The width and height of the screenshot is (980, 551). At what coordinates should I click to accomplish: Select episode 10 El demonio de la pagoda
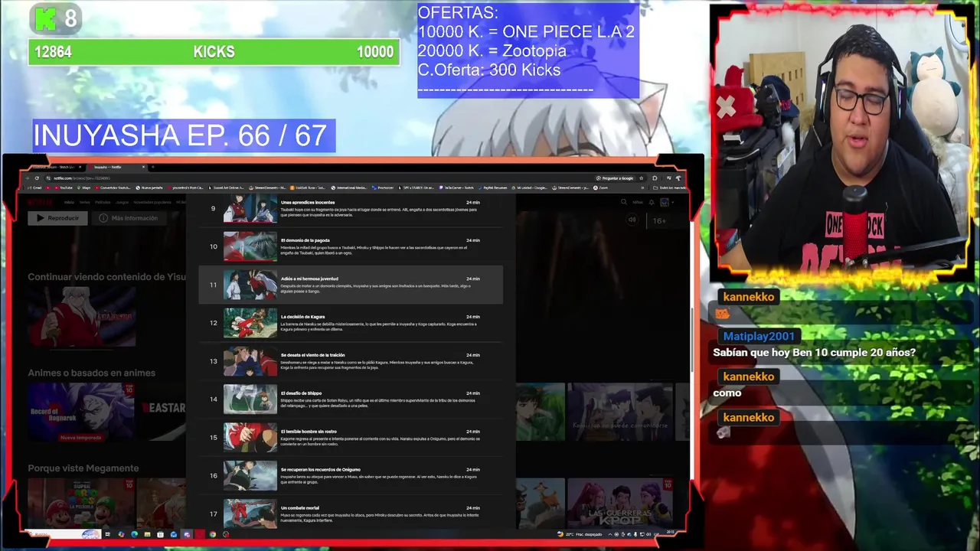(351, 246)
